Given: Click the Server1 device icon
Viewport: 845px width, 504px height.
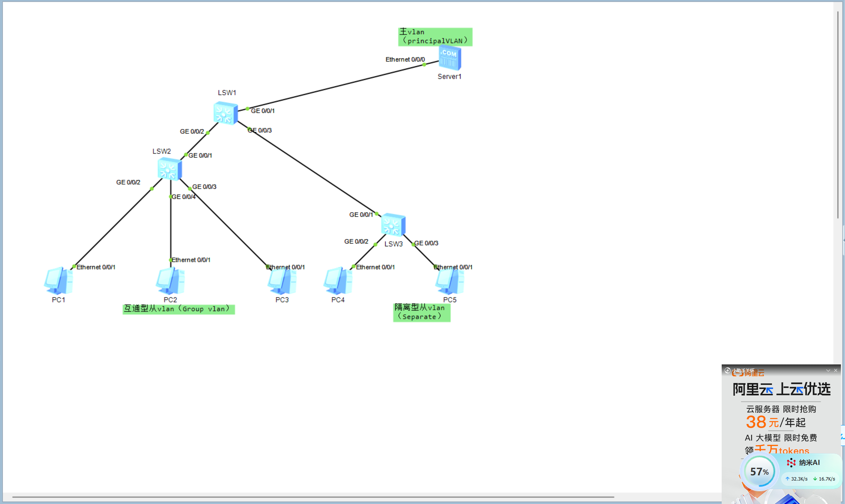Looking at the screenshot, I should pyautogui.click(x=450, y=58).
